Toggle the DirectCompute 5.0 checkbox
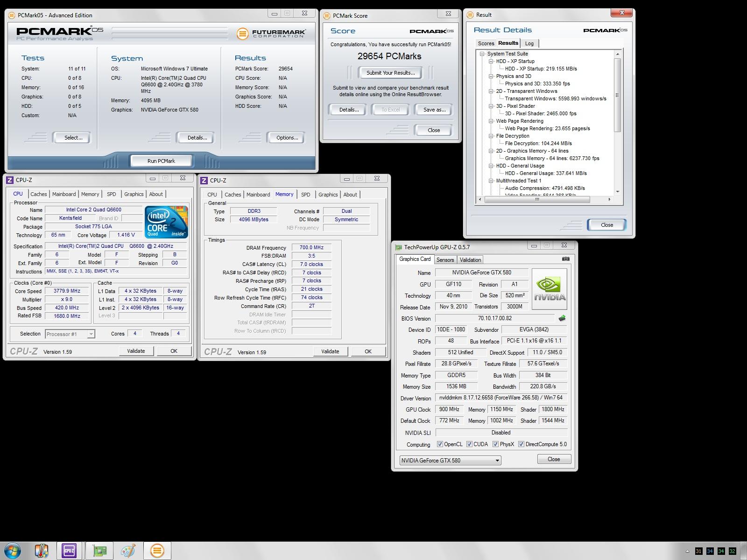 521,444
